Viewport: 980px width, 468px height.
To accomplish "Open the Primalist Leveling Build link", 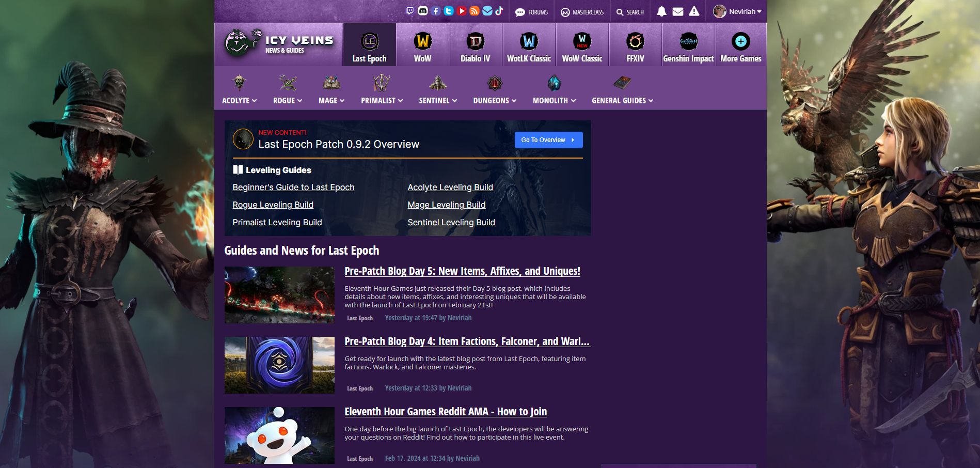I will [277, 223].
